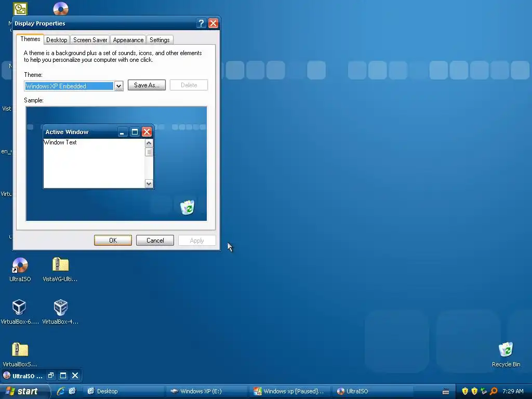Screen dimensions: 532x399
Task: Switch to the Screen Saver tab
Action: click(x=90, y=39)
